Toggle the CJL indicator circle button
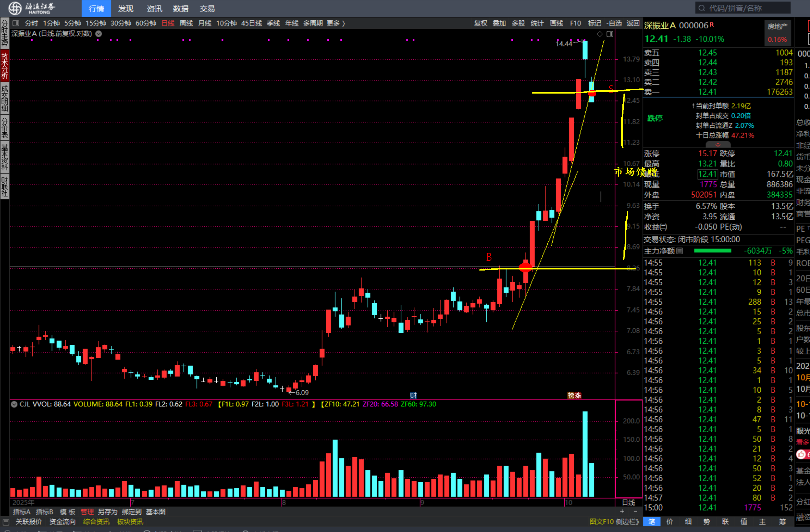 14,404
